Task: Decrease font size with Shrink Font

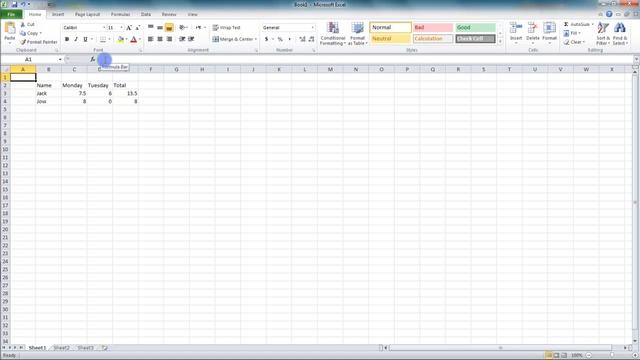Action: coord(138,28)
